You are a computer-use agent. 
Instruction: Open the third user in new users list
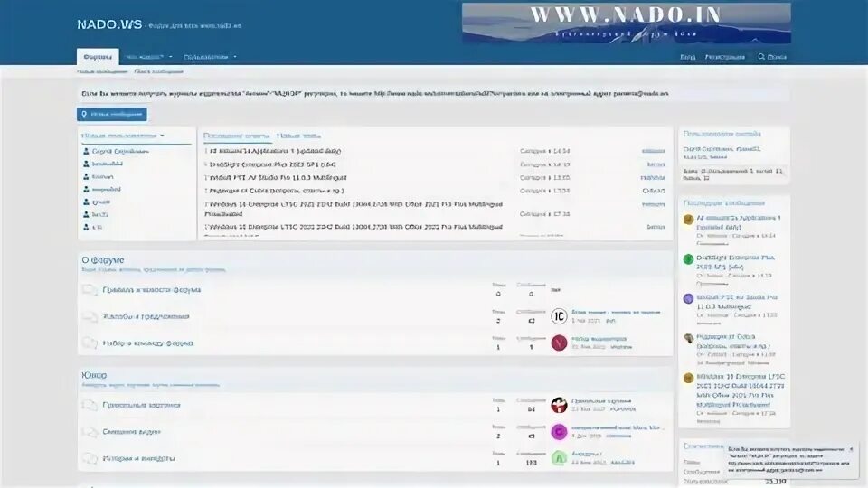(102, 176)
